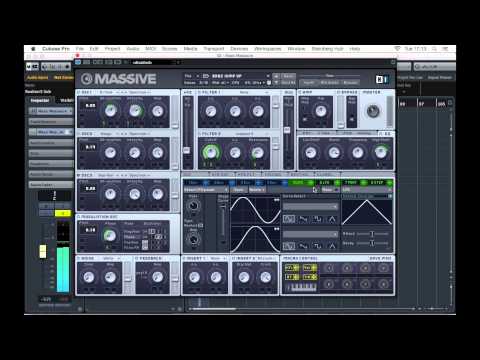Toggle Filter 2 on or off
Viewport: 480px width, 360px height.
click(199, 134)
